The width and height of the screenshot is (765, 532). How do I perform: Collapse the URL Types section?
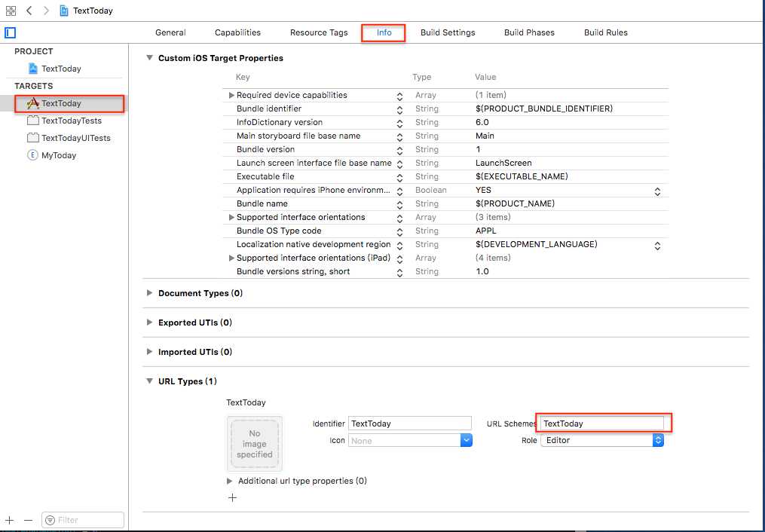point(149,381)
